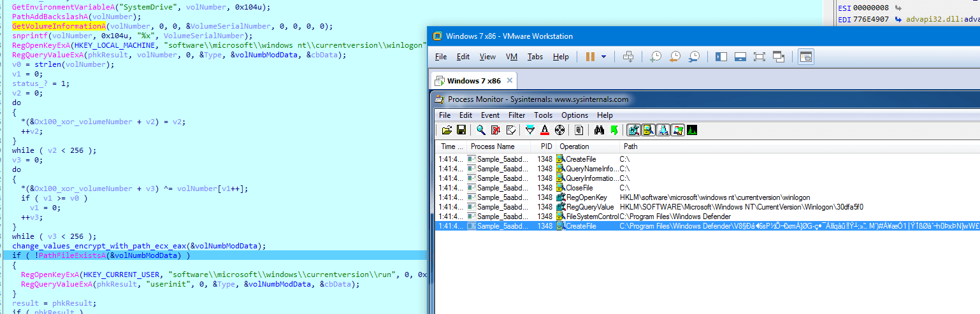Select the Windows 7 x86 VM tab
Screen dimensions: 980x314
click(474, 81)
